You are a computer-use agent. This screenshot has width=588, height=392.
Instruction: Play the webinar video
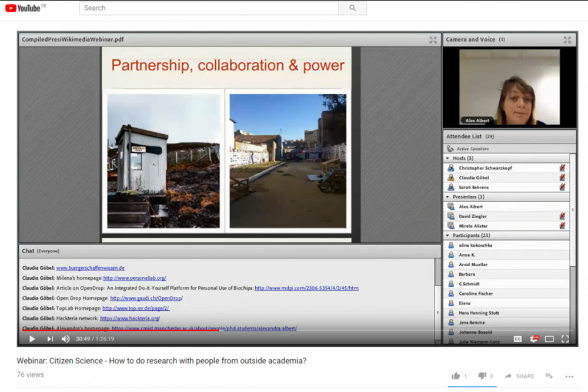coord(32,339)
